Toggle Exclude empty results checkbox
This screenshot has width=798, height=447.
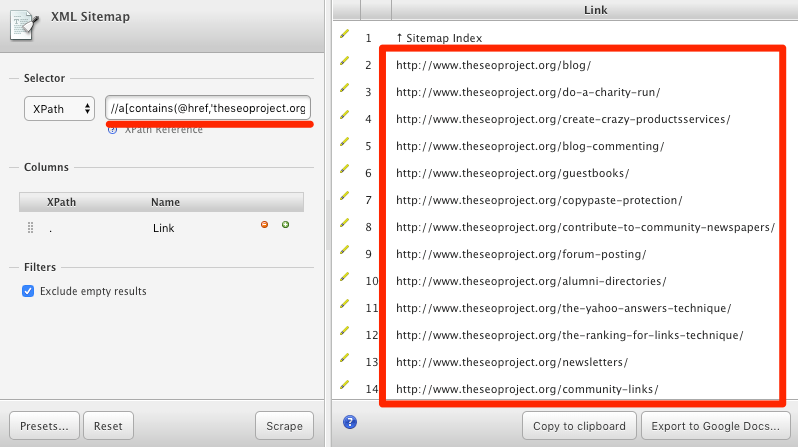pyautogui.click(x=28, y=291)
